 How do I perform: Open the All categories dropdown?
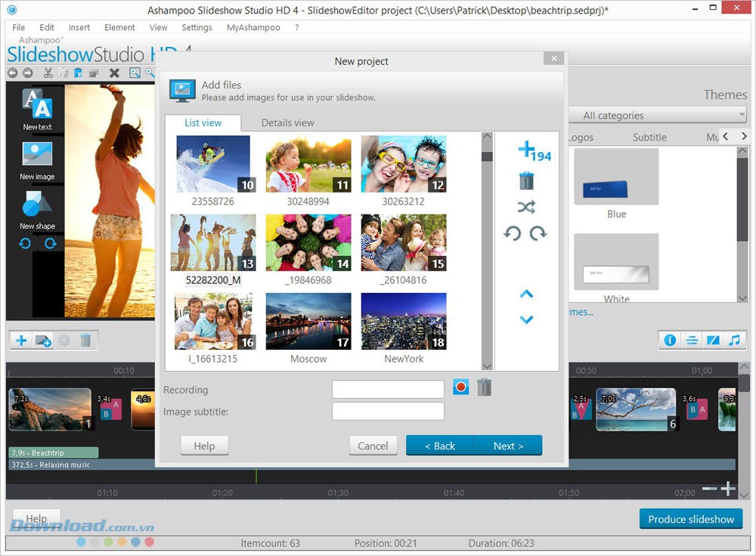click(657, 115)
